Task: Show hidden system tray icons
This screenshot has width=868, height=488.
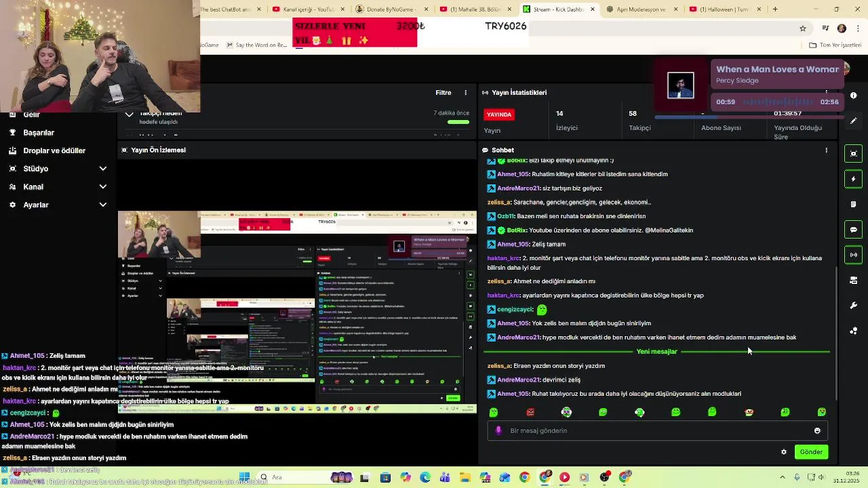Action: pyautogui.click(x=782, y=477)
